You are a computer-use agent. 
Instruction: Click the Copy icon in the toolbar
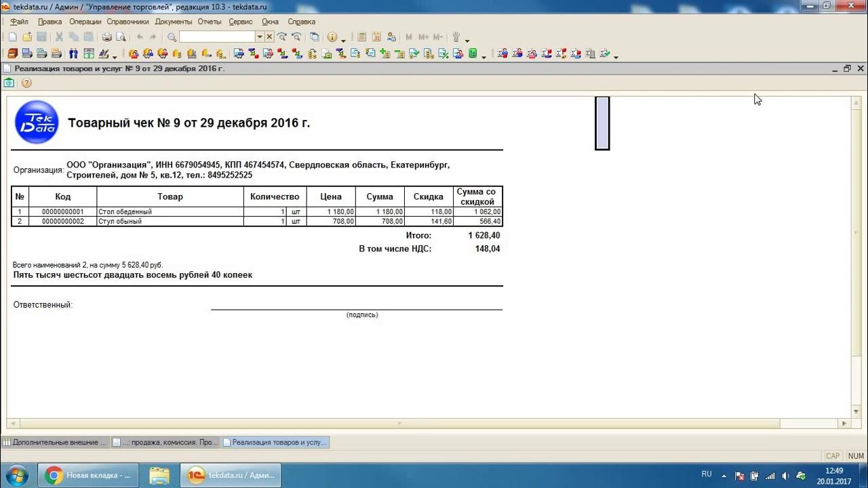[x=73, y=37]
